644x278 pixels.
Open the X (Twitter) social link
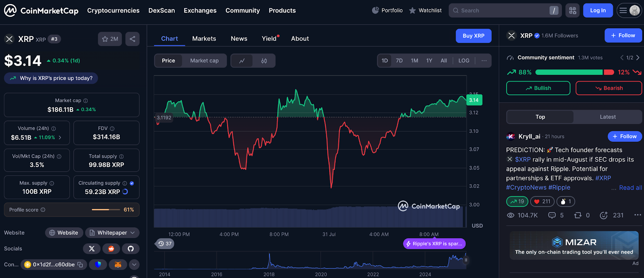(x=92, y=249)
